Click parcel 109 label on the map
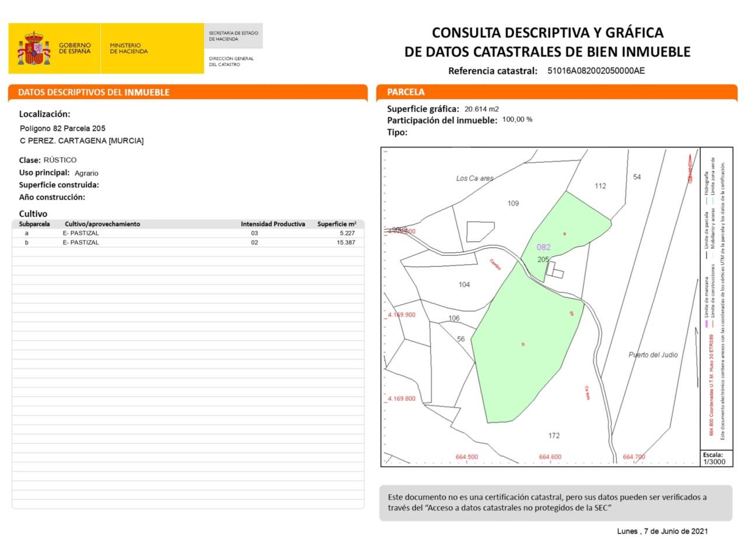This screenshot has width=747, height=560. click(x=513, y=204)
